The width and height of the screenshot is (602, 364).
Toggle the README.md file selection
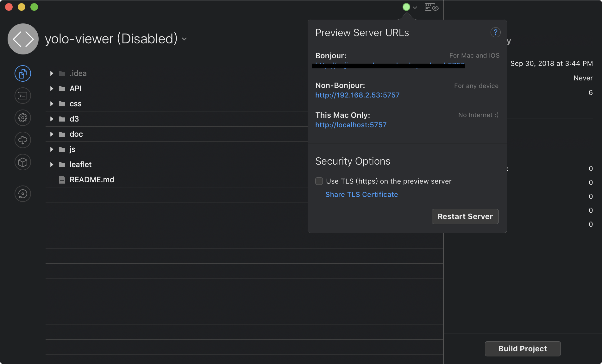pyautogui.click(x=91, y=179)
